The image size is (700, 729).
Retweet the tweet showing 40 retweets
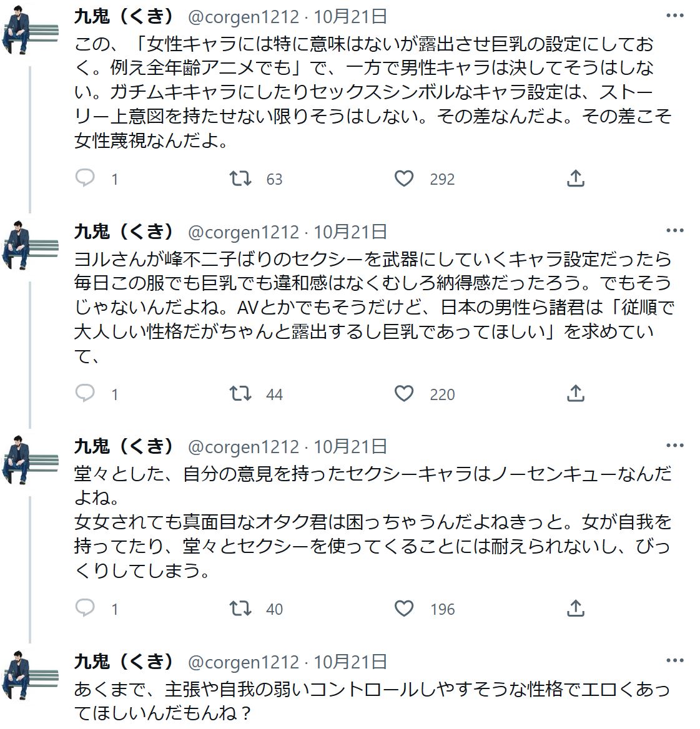(x=240, y=608)
